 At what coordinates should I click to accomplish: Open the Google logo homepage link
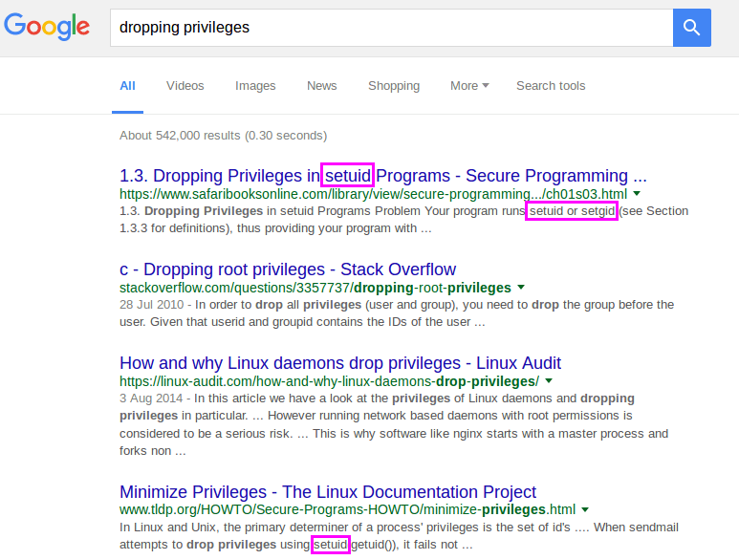click(47, 27)
